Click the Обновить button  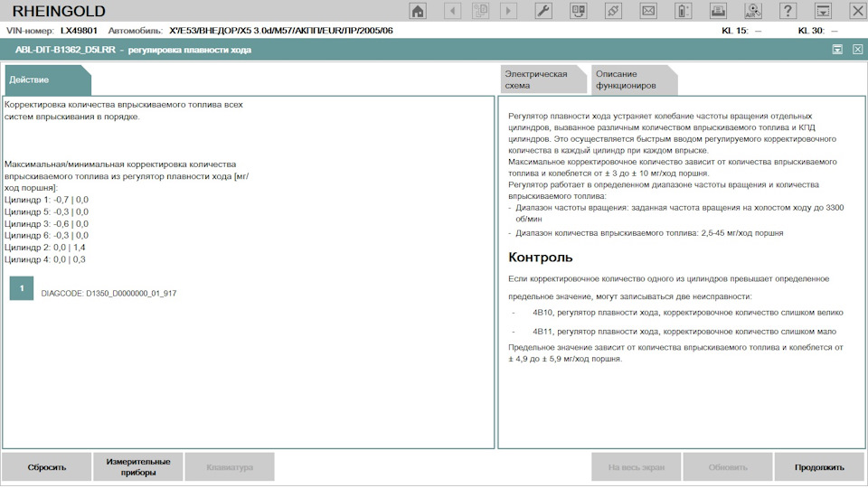(727, 467)
